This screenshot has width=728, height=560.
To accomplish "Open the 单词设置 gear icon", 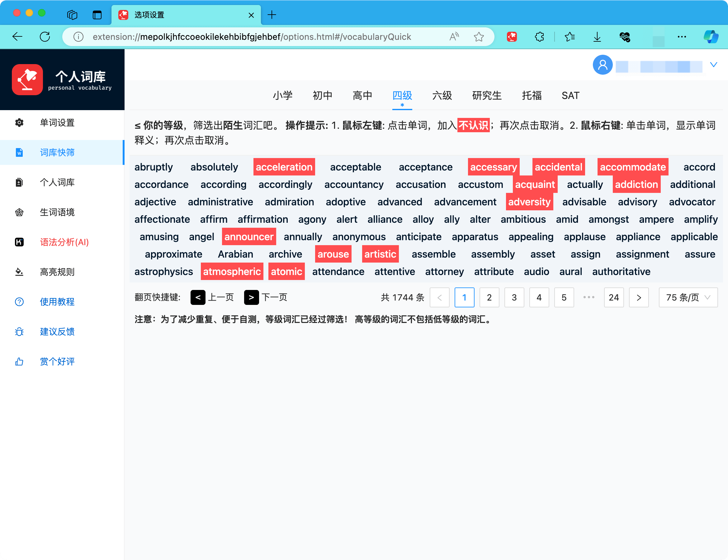I will pyautogui.click(x=19, y=123).
